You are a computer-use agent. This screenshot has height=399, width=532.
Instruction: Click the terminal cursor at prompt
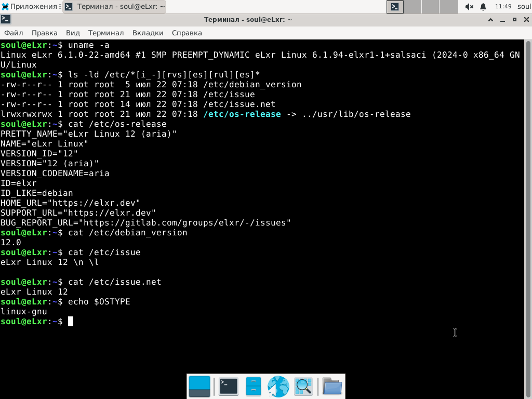pyautogui.click(x=71, y=321)
